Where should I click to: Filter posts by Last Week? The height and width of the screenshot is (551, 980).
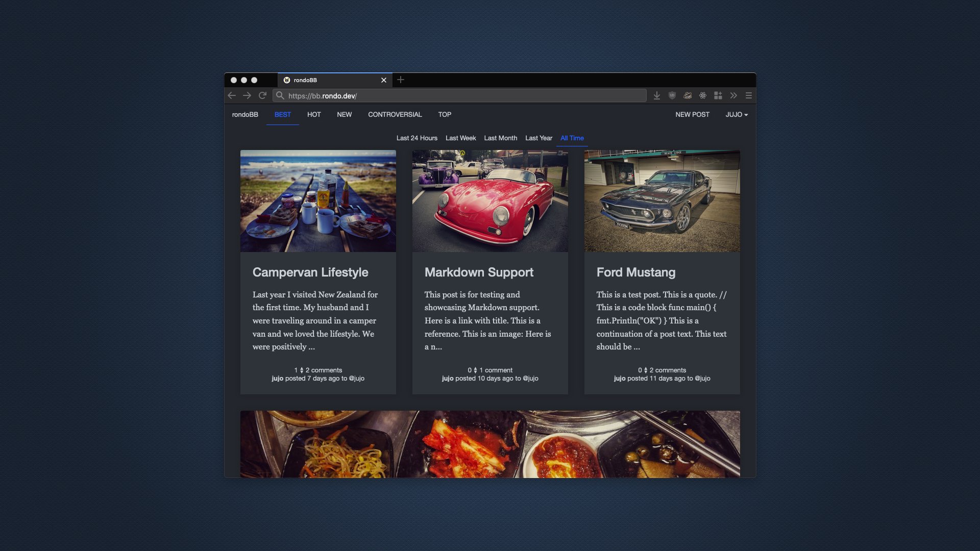pyautogui.click(x=460, y=138)
